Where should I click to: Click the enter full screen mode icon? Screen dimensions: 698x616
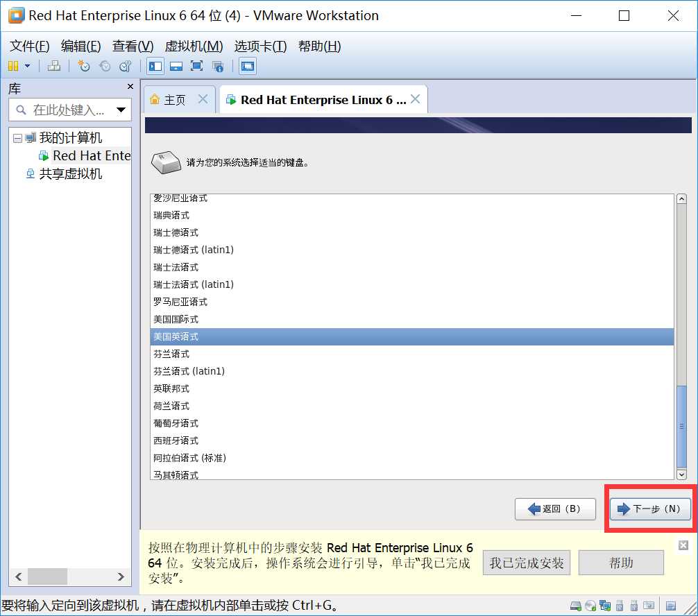tap(196, 67)
